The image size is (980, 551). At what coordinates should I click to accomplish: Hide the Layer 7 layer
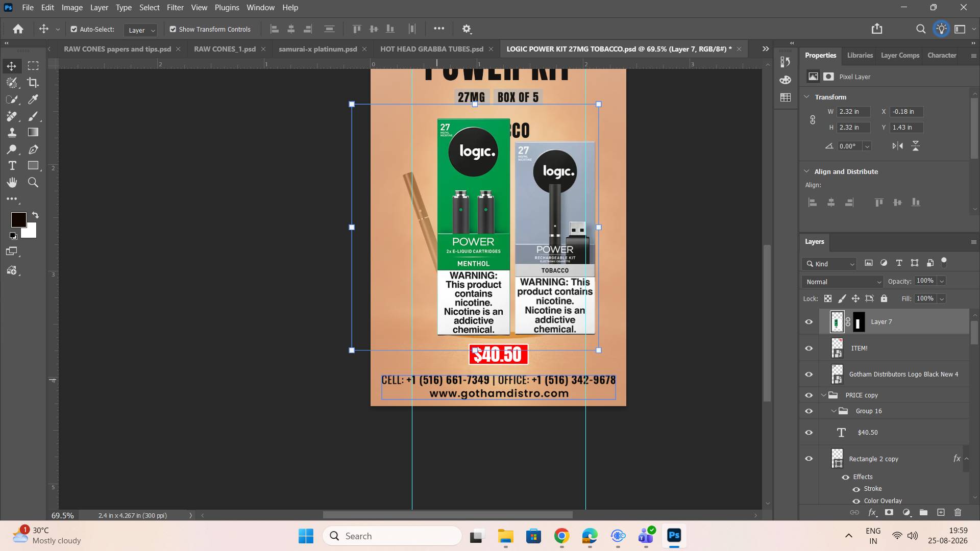tap(809, 322)
